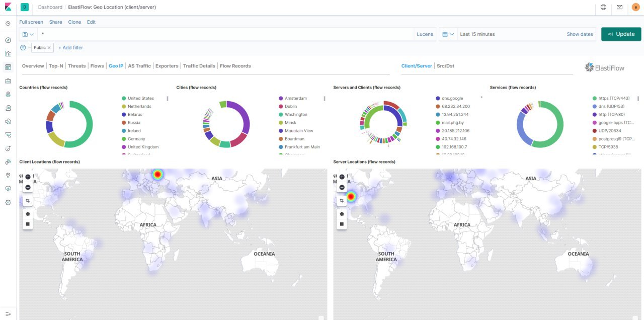Select the rectangle draw tool on Client Locations map
Image resolution: width=644 pixels, height=320 pixels.
point(28,224)
